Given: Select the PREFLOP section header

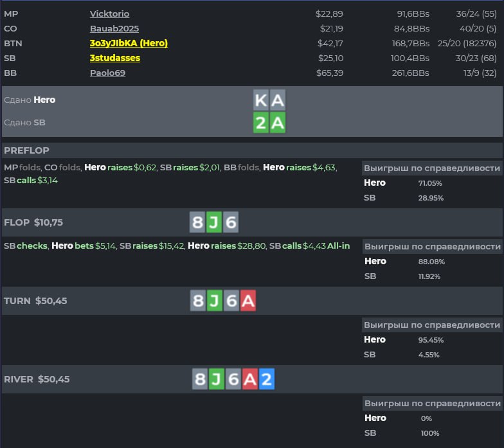Looking at the screenshot, I should [27, 150].
